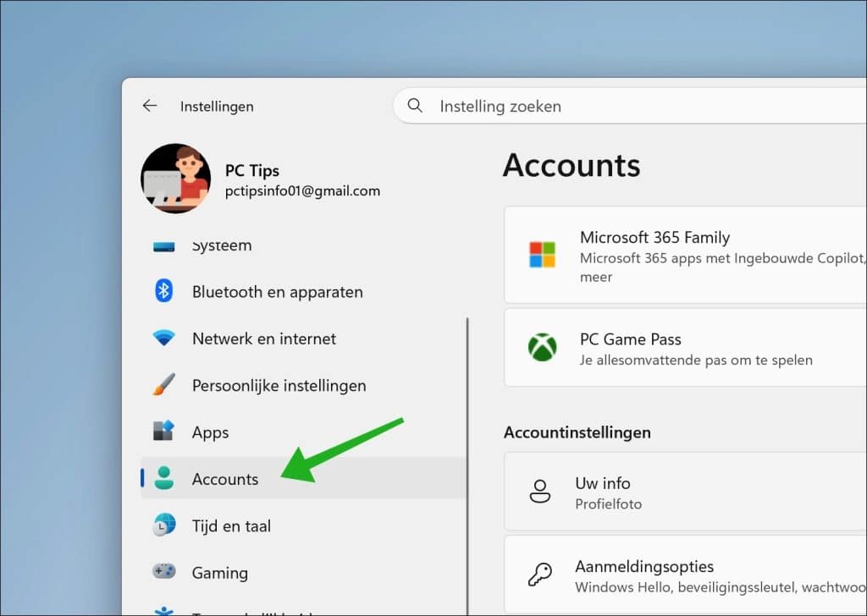Click the Apps sidebar icon
867x616 pixels.
163,431
